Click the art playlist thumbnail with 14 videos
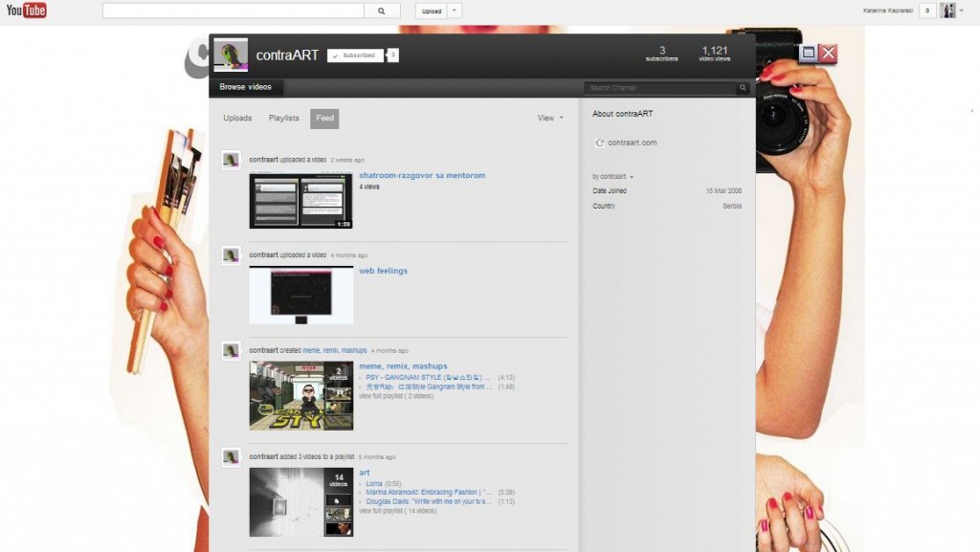Image resolution: width=980 pixels, height=552 pixels. [x=301, y=502]
